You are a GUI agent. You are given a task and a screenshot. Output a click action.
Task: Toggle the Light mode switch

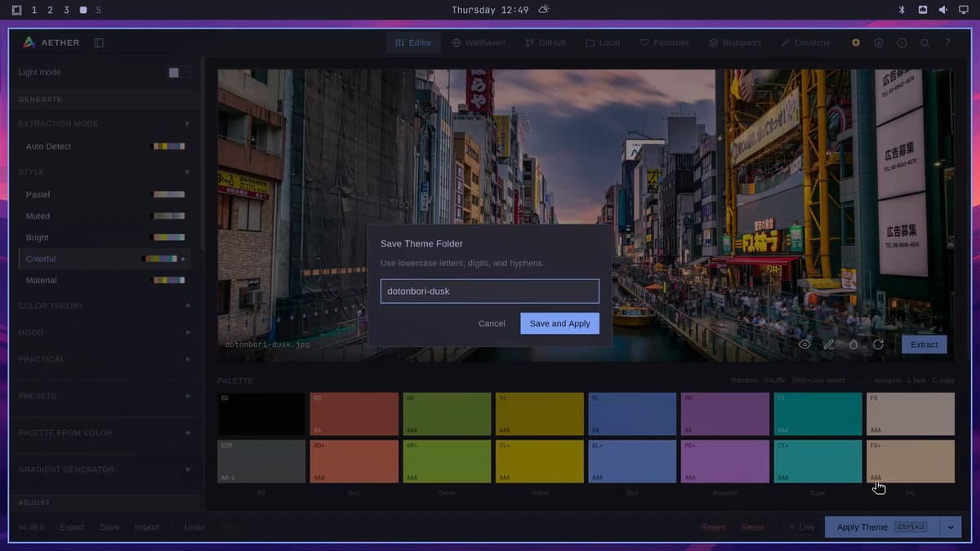179,73
